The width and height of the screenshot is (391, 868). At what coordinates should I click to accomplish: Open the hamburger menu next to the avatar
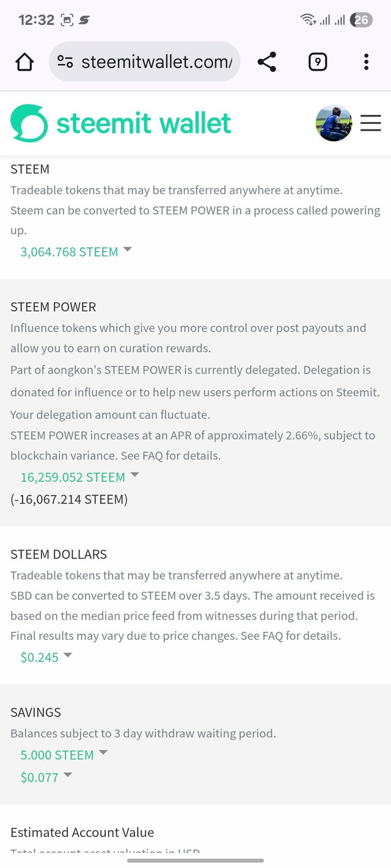(370, 123)
